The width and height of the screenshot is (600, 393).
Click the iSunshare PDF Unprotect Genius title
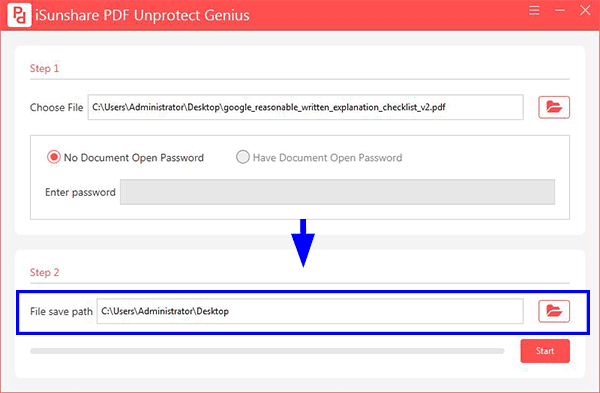(142, 15)
